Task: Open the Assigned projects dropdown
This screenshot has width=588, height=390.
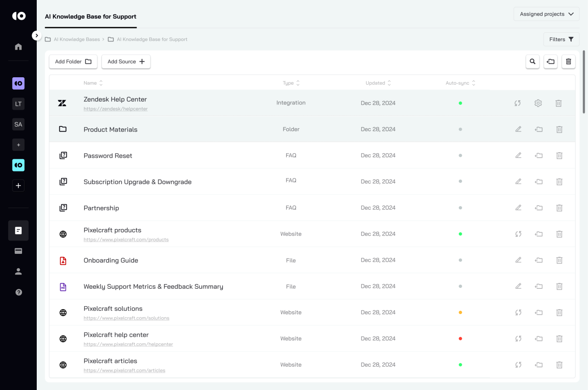Action: (x=546, y=14)
